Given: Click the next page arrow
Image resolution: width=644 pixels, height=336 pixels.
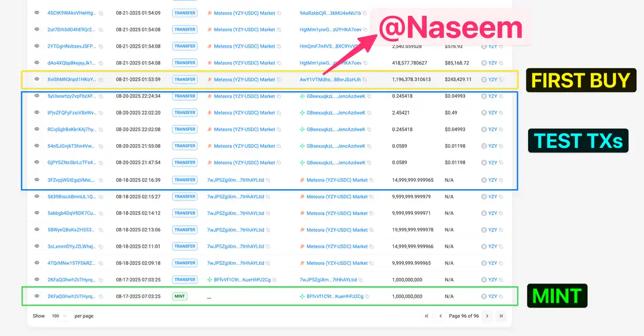Looking at the screenshot, I should click(487, 316).
